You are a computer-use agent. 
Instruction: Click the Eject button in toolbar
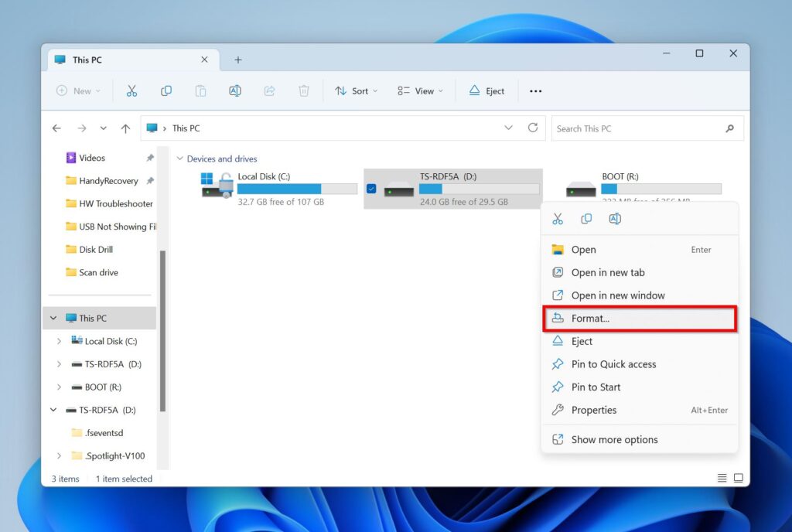(x=486, y=91)
